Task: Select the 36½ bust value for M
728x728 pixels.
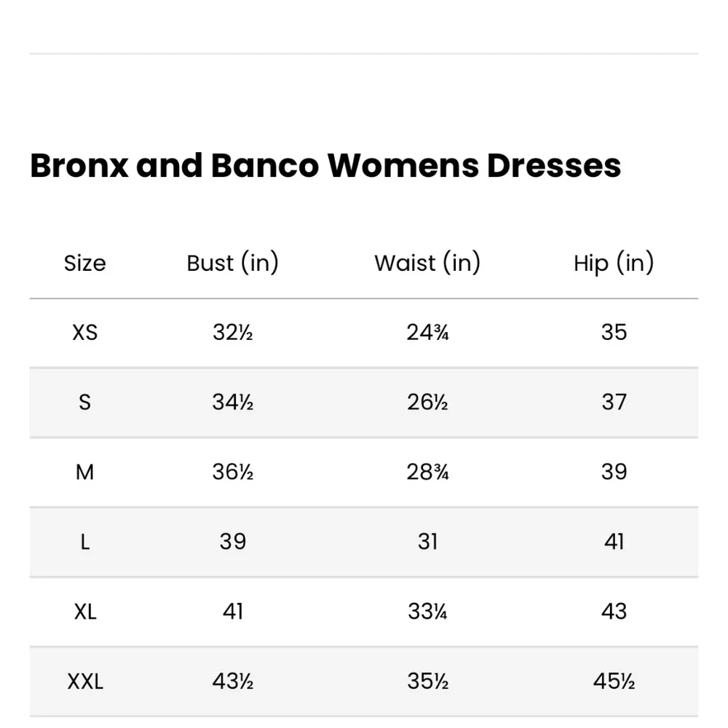Action: [233, 472]
